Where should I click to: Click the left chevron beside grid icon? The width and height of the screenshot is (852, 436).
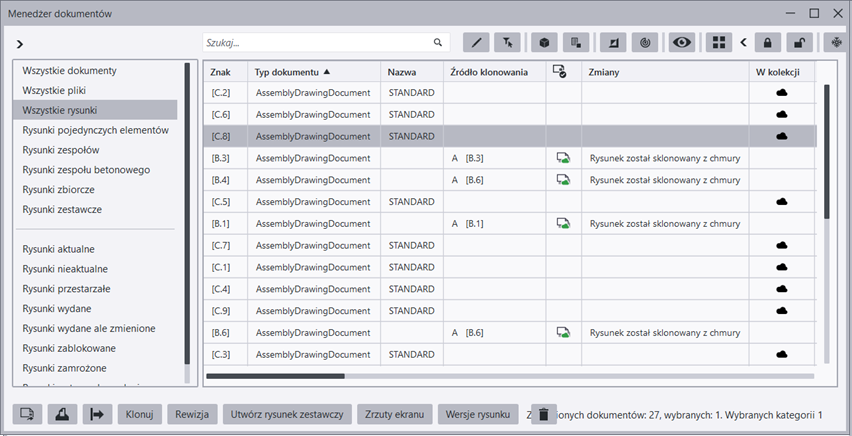tap(743, 43)
